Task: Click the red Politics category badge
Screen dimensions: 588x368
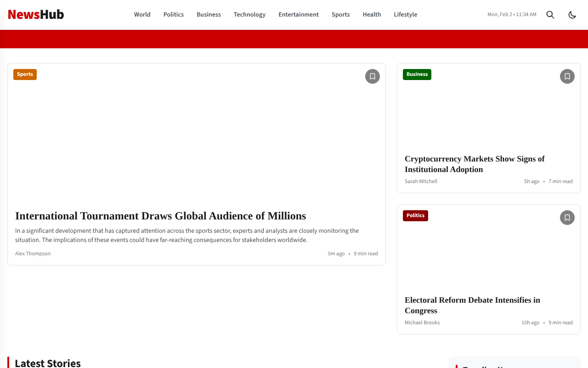Action: point(415,216)
